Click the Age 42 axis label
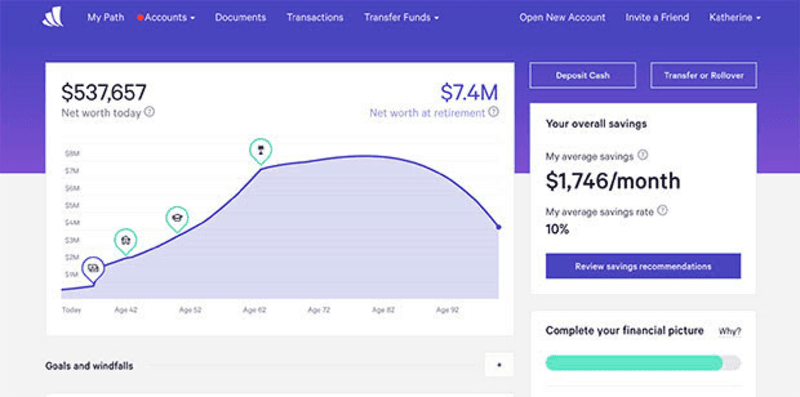Viewport: 800px width, 397px height. (x=126, y=310)
